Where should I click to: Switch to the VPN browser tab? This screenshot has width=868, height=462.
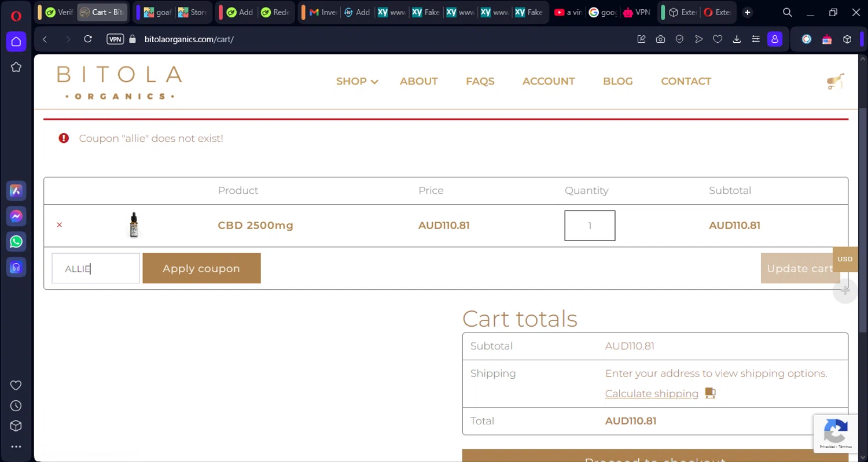[x=637, y=12]
